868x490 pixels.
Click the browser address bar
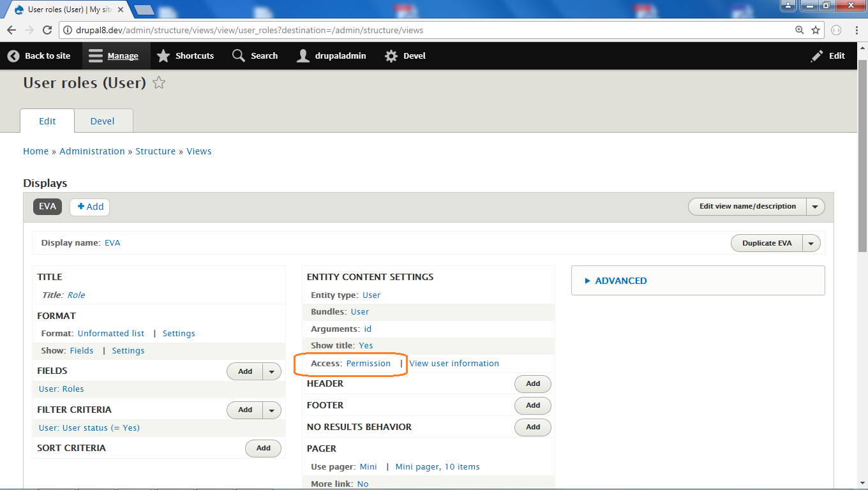click(x=421, y=30)
